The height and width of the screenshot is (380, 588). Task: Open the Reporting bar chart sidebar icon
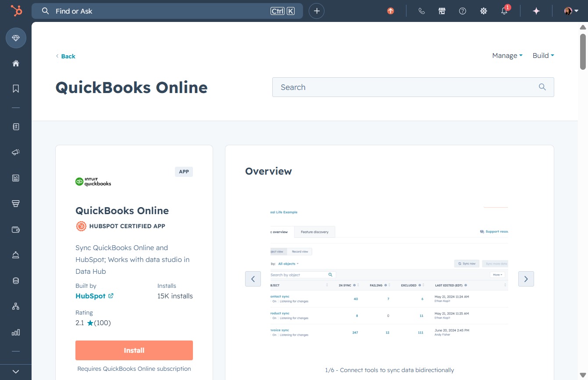point(16,332)
